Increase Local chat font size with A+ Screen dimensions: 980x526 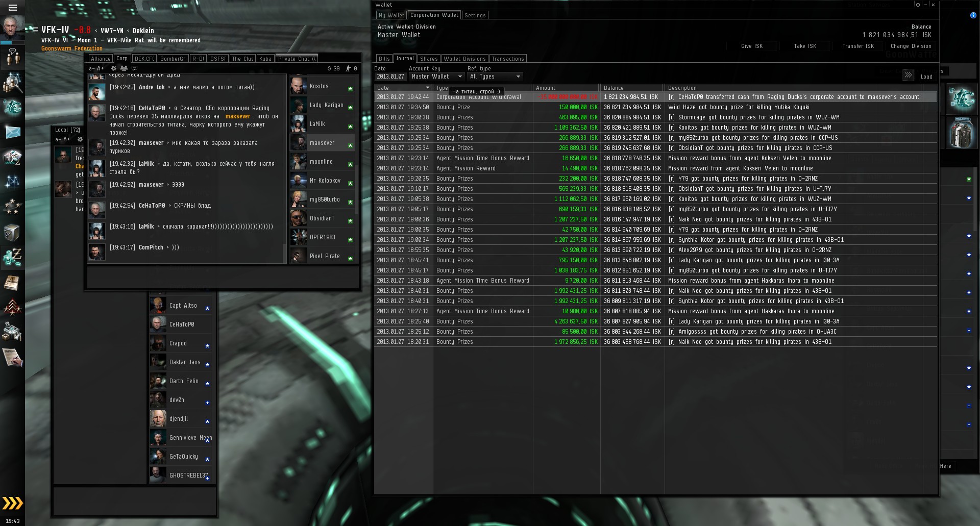click(67, 139)
